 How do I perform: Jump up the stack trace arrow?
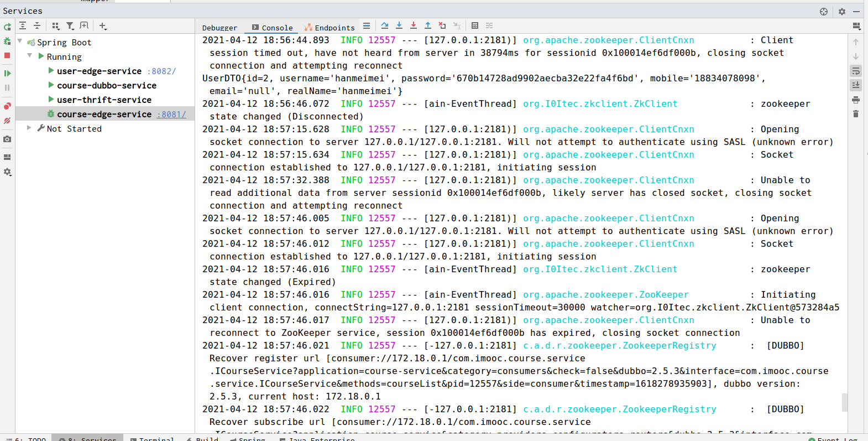[x=856, y=42]
